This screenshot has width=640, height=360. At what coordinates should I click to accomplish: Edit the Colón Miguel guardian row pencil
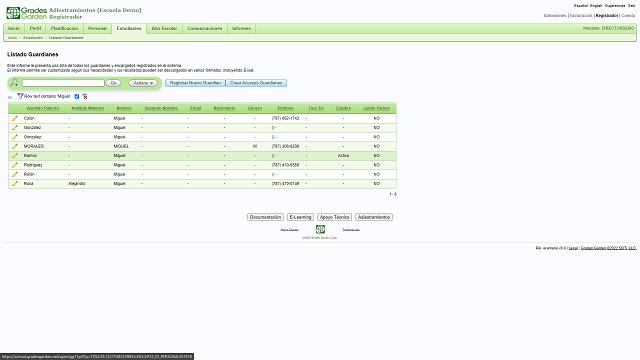[15, 118]
